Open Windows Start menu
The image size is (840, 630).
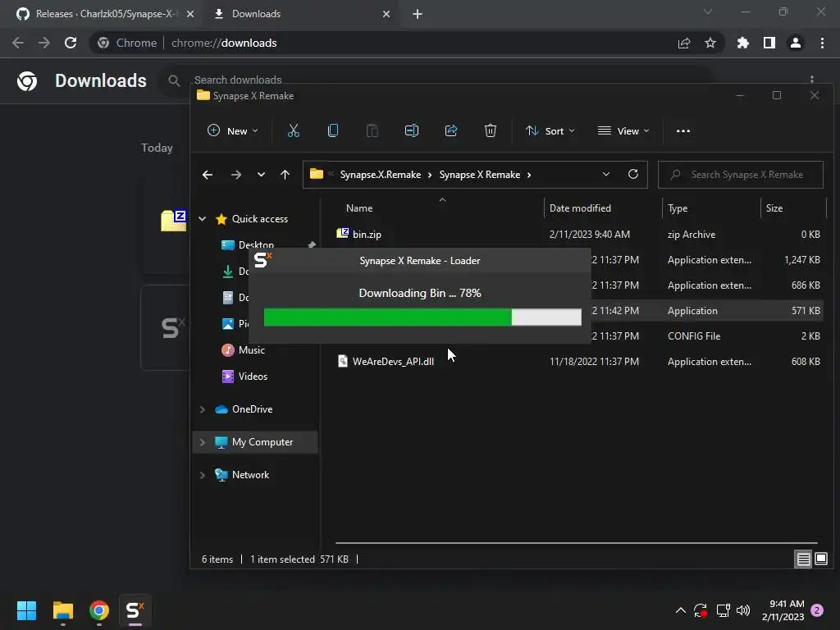pos(26,610)
